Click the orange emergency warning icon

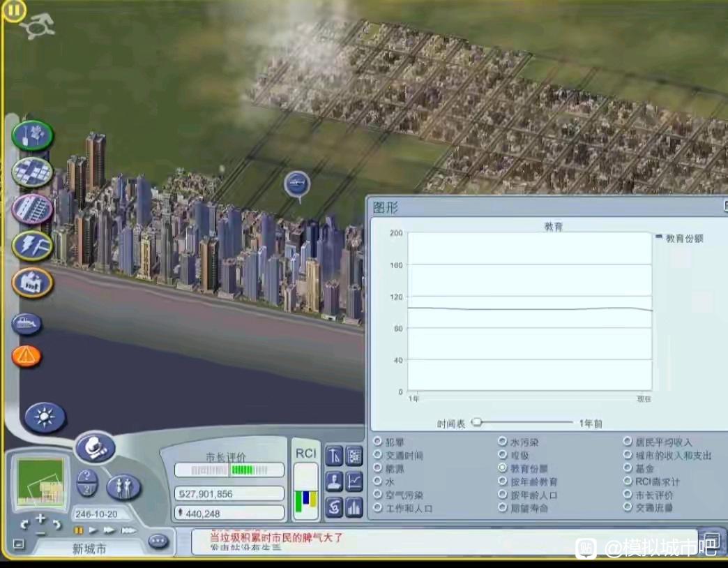pos(26,356)
